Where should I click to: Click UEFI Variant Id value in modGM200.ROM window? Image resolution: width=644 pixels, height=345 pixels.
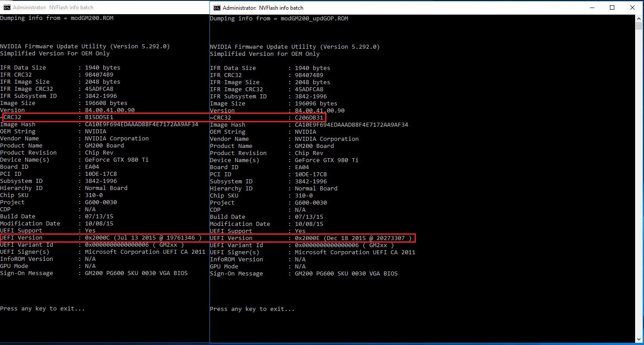(135, 245)
